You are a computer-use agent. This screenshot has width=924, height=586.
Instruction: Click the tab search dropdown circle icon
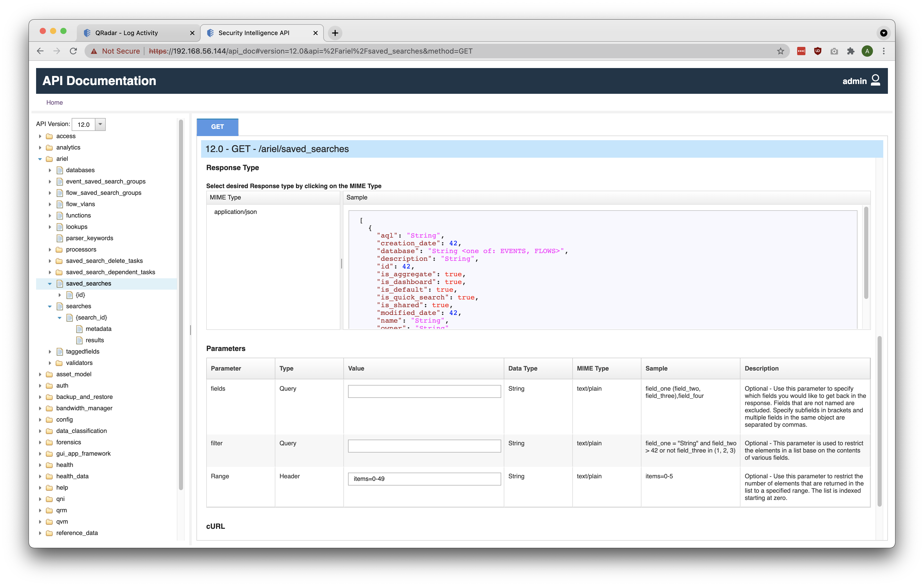click(x=884, y=33)
